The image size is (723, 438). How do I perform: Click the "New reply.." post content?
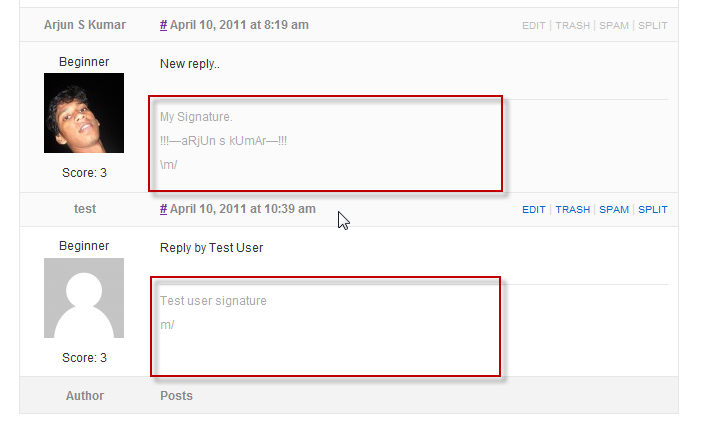point(189,64)
